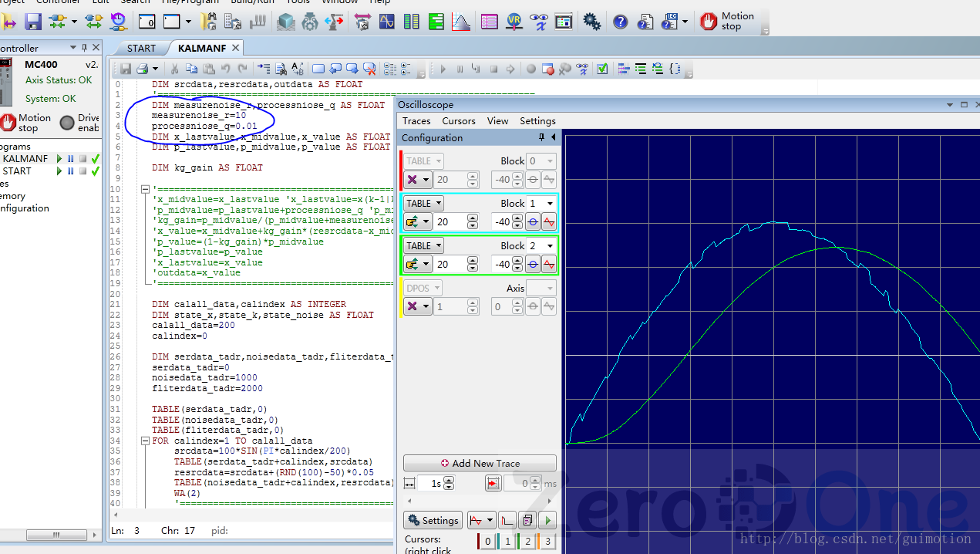Click the record breakpoint circle icon in editor toolbar
The height and width of the screenshot is (554, 980).
click(x=531, y=69)
